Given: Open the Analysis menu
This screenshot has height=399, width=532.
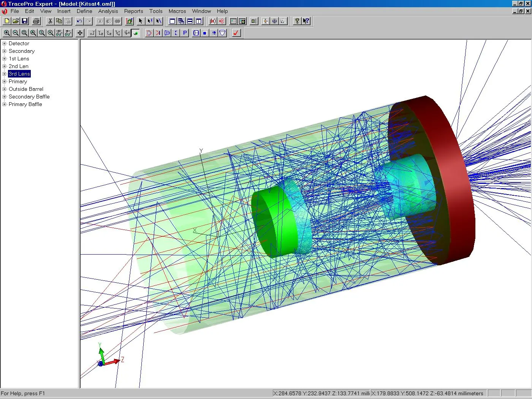Looking at the screenshot, I should 108,11.
